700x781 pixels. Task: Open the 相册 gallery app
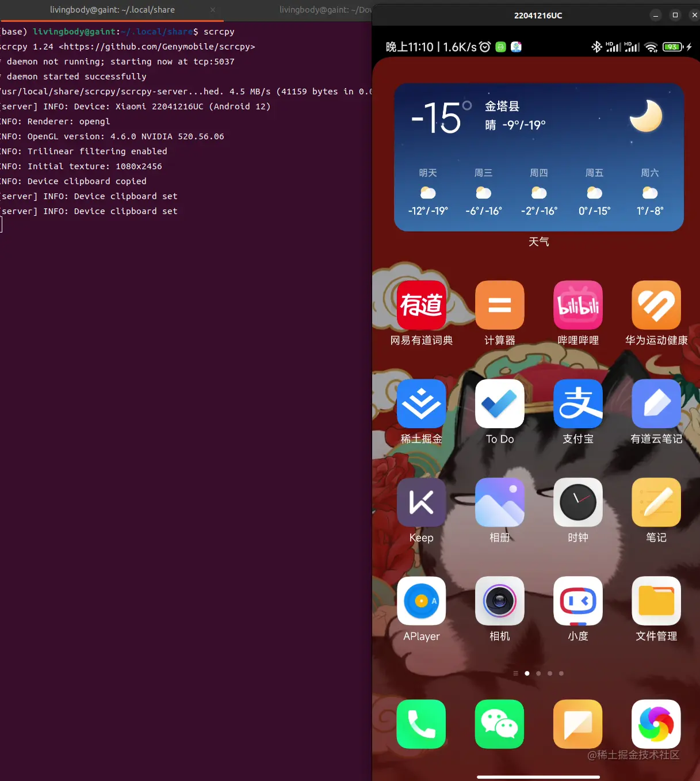click(499, 502)
